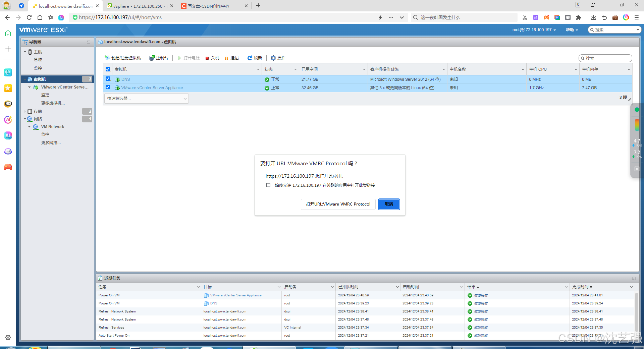Click the camera icon on the right floating widget

(x=637, y=169)
